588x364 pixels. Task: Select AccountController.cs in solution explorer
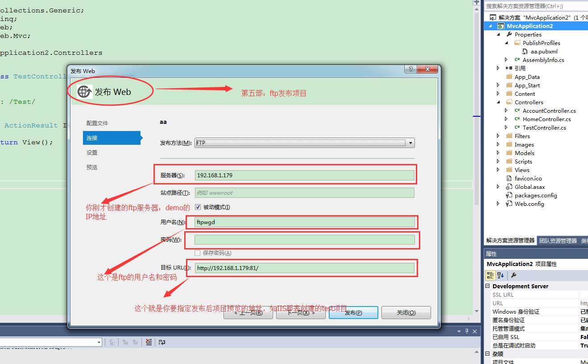click(549, 110)
